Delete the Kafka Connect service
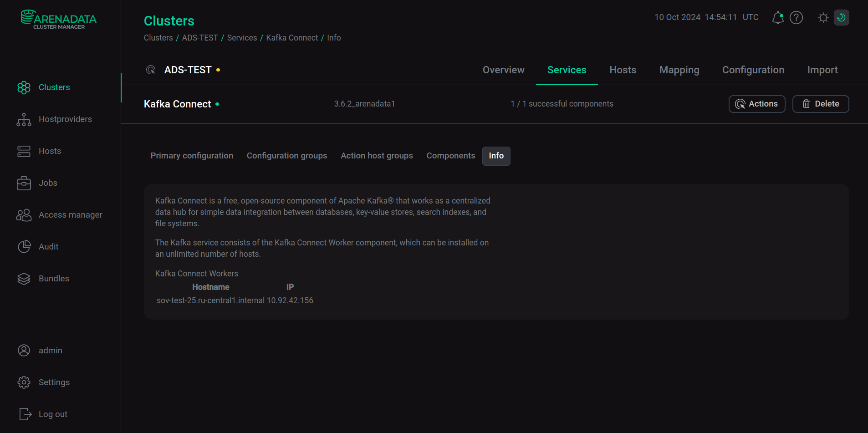 pos(821,104)
